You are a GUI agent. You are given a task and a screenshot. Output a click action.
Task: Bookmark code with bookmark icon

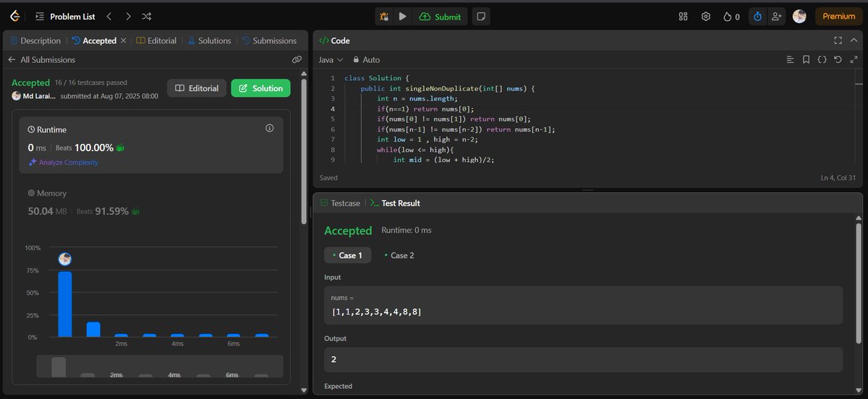[x=806, y=60]
